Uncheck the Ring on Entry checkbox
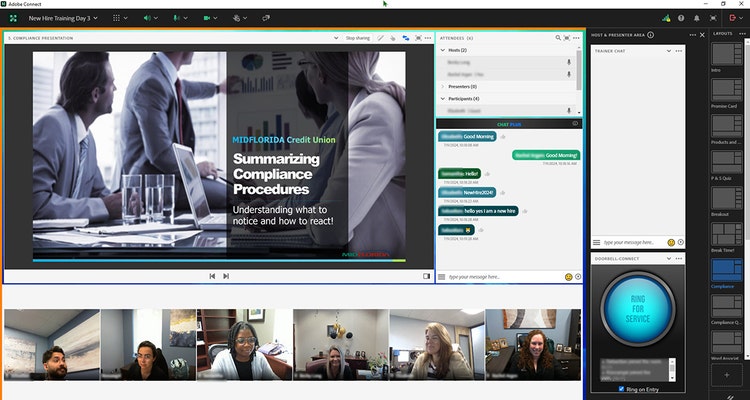Screen dimensions: 750x400 tap(621, 389)
